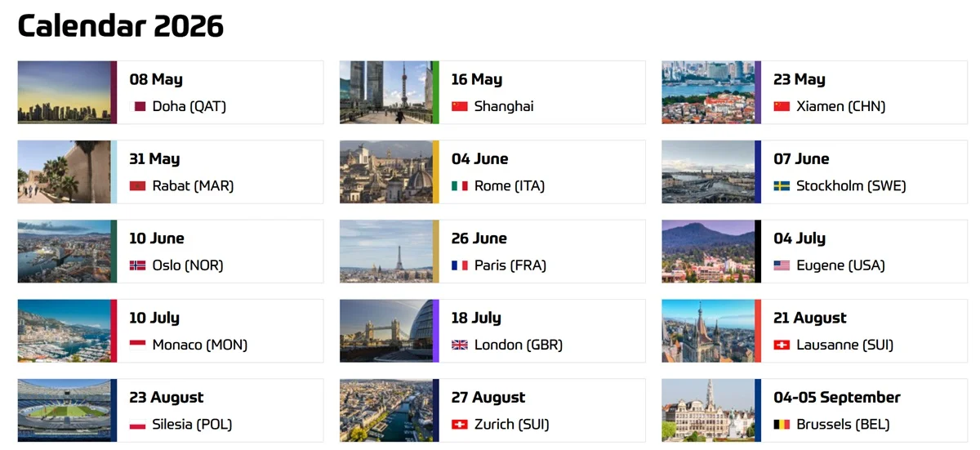Image resolution: width=980 pixels, height=450 pixels.
Task: Click the China flag icon beside Shanghai
Action: (x=460, y=106)
